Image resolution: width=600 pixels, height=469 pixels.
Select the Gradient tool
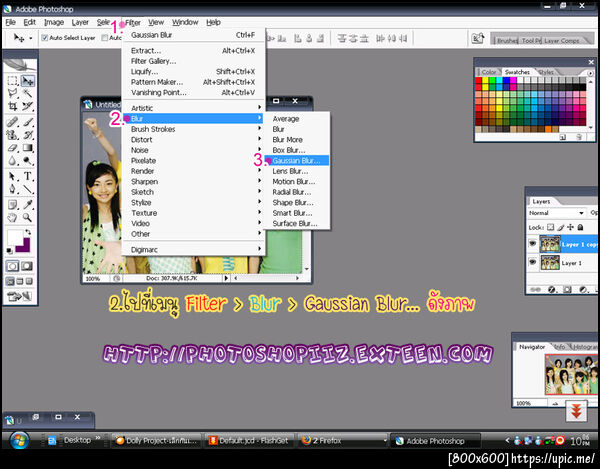coord(27,147)
